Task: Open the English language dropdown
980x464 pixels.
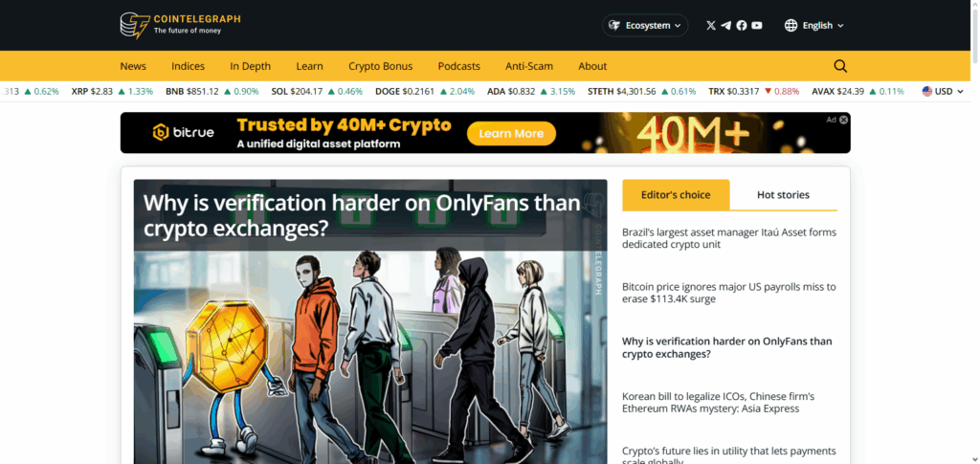Action: (x=814, y=26)
